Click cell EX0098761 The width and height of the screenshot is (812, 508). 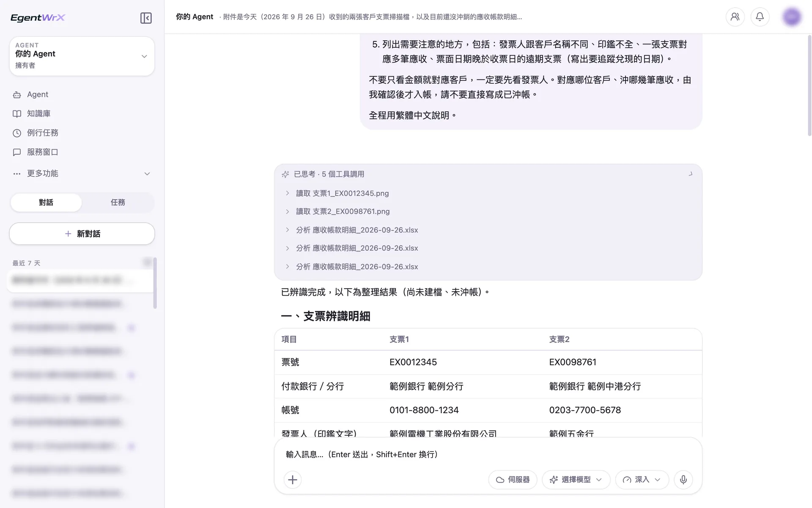point(573,362)
